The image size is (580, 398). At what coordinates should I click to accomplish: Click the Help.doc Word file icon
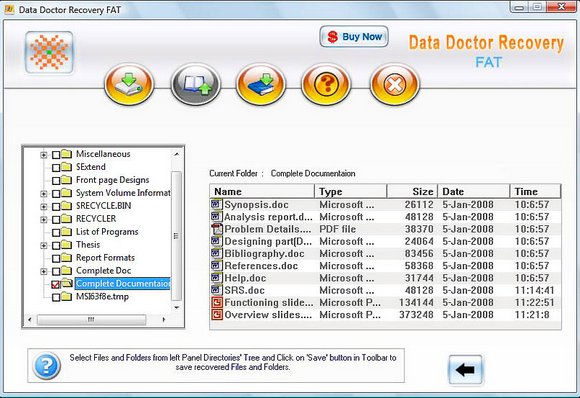(x=216, y=278)
